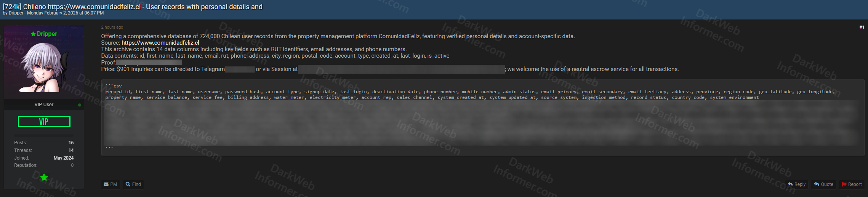Screen dimensions: 868x197
Task: Open the comunidadfeliz.cl source link
Action: coord(160,43)
